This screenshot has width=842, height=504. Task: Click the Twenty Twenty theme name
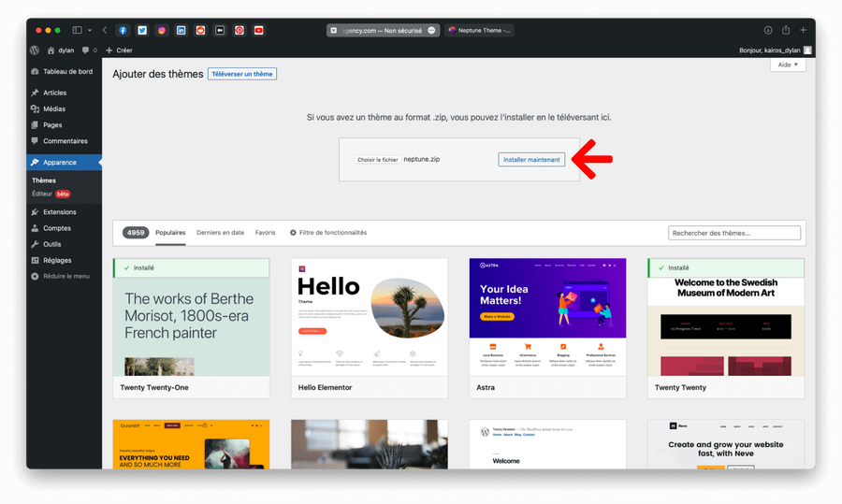tap(680, 387)
